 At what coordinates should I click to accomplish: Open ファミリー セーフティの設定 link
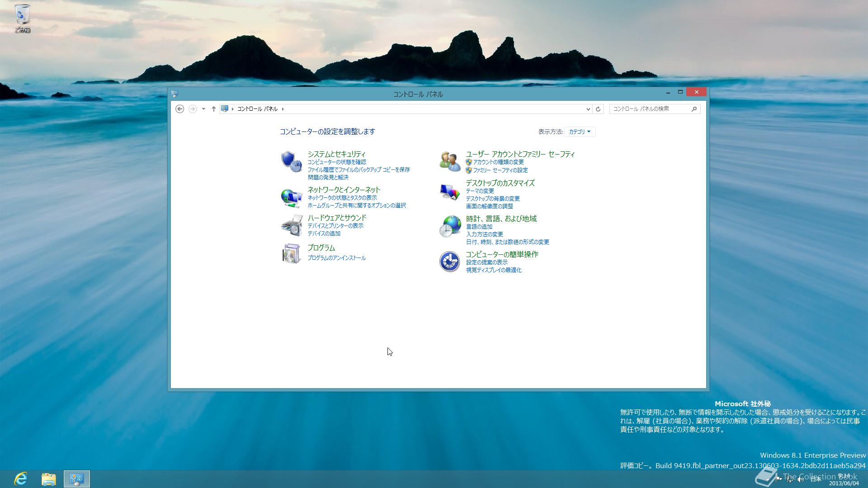[500, 170]
